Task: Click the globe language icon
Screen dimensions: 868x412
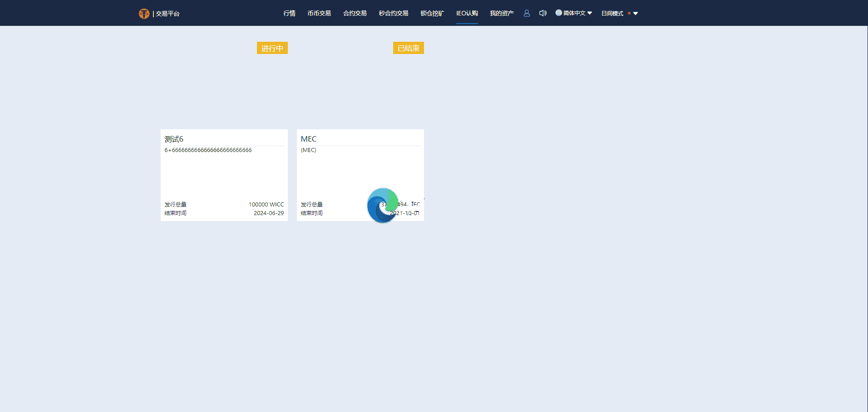Action: 559,13
